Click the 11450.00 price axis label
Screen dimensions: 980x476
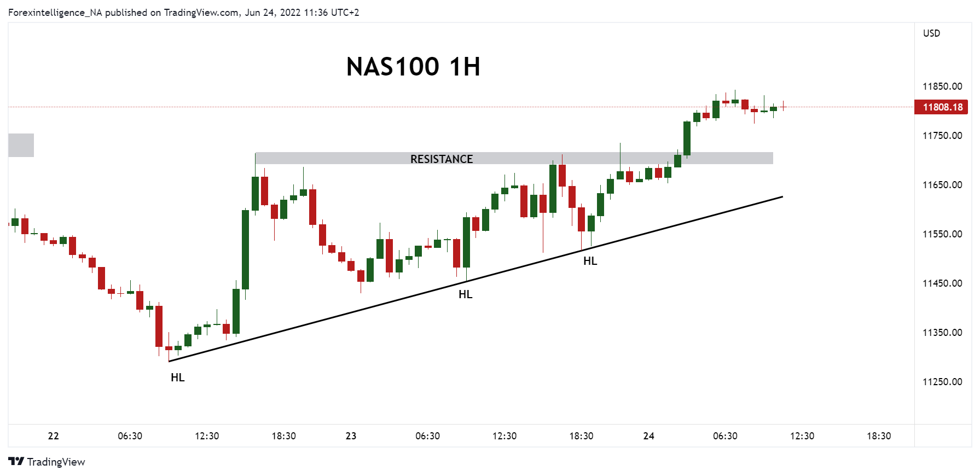coord(942,283)
